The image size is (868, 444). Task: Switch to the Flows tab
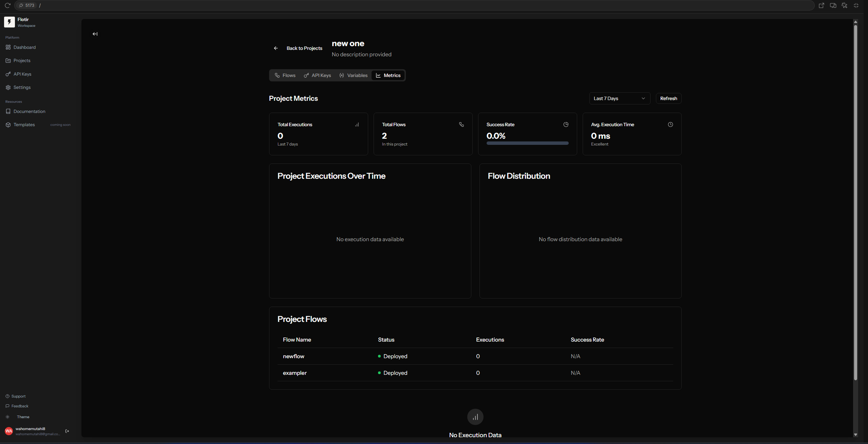tap(285, 75)
